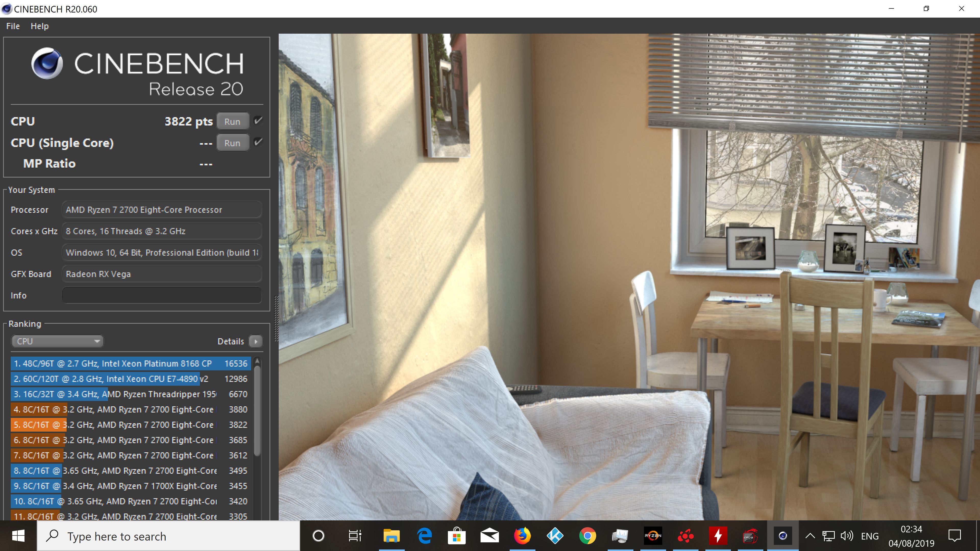
Task: Select ranking entry 8 scoring 3495
Action: coord(131,471)
